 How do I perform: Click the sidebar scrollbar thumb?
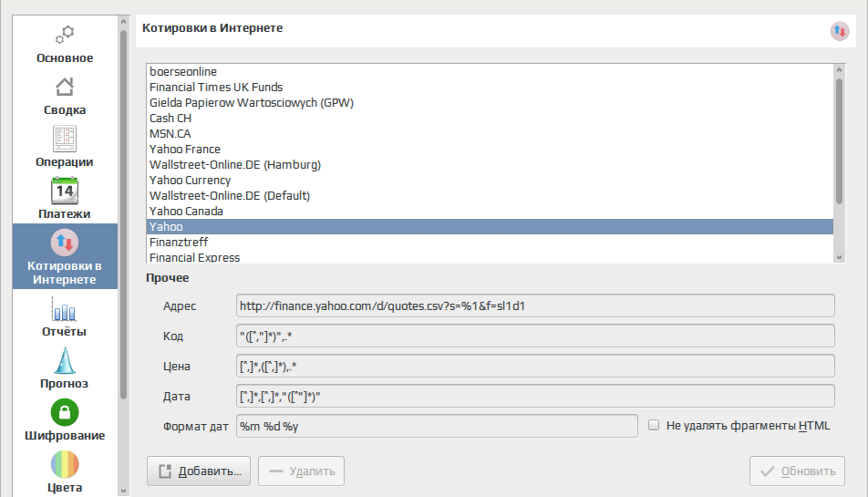(x=123, y=214)
